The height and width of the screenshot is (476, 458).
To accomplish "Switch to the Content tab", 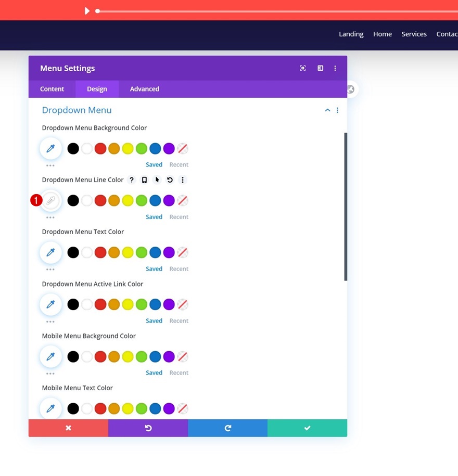I will 52,89.
